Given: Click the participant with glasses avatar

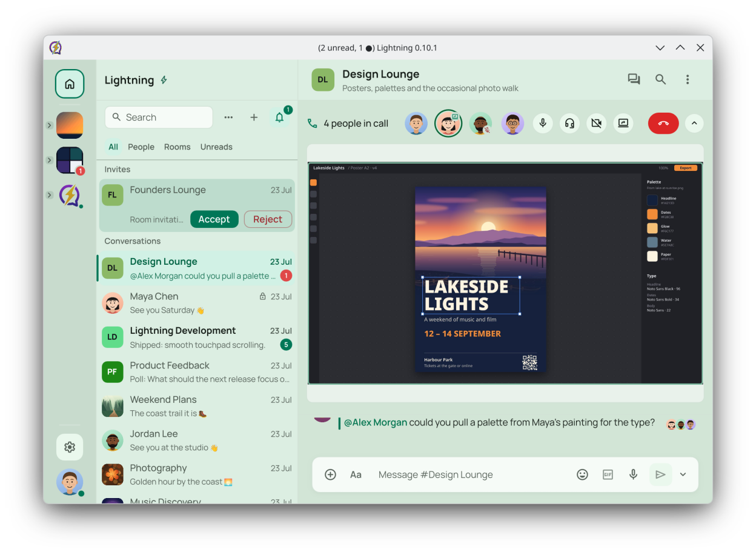Looking at the screenshot, I should tap(512, 124).
